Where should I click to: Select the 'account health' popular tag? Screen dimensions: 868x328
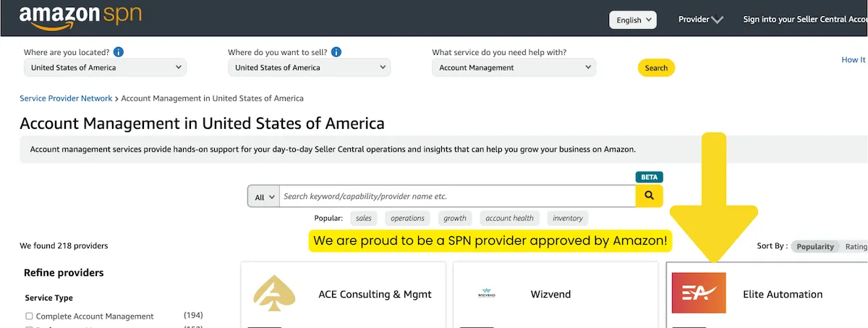point(509,218)
